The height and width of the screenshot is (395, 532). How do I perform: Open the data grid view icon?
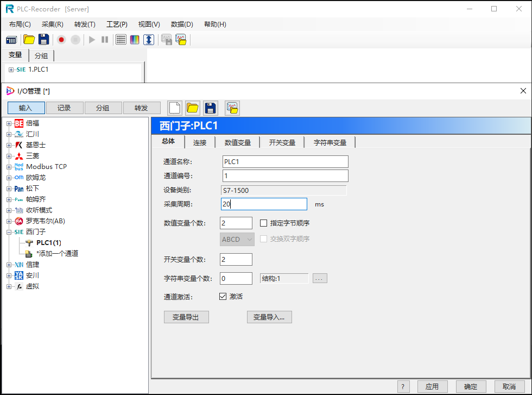click(121, 39)
